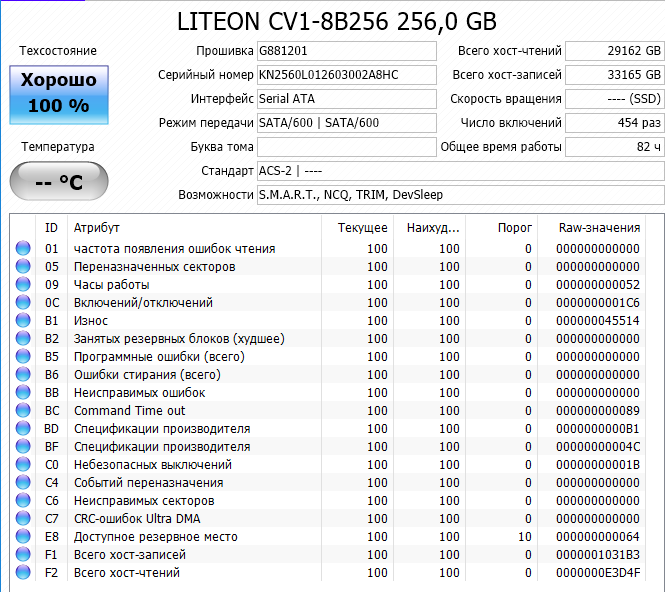Click the Возможности field with S.M.A.R.T., NCQ
Image resolution: width=665 pixels, height=592 pixels.
click(461, 195)
